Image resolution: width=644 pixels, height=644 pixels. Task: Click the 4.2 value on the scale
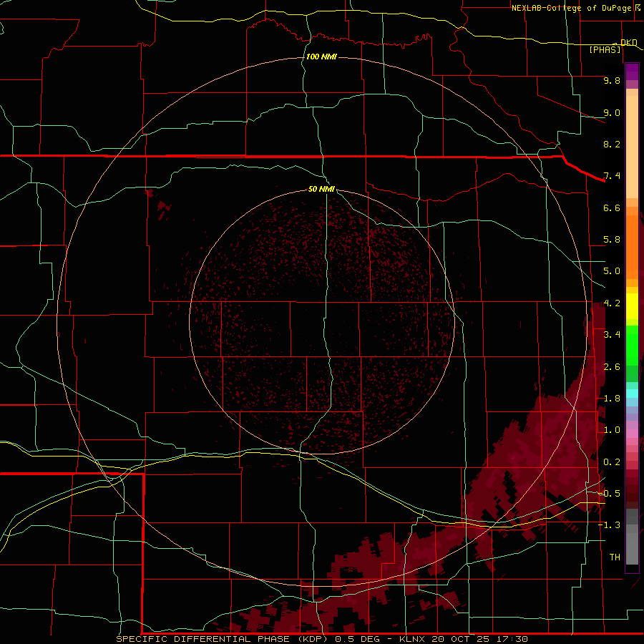point(612,303)
